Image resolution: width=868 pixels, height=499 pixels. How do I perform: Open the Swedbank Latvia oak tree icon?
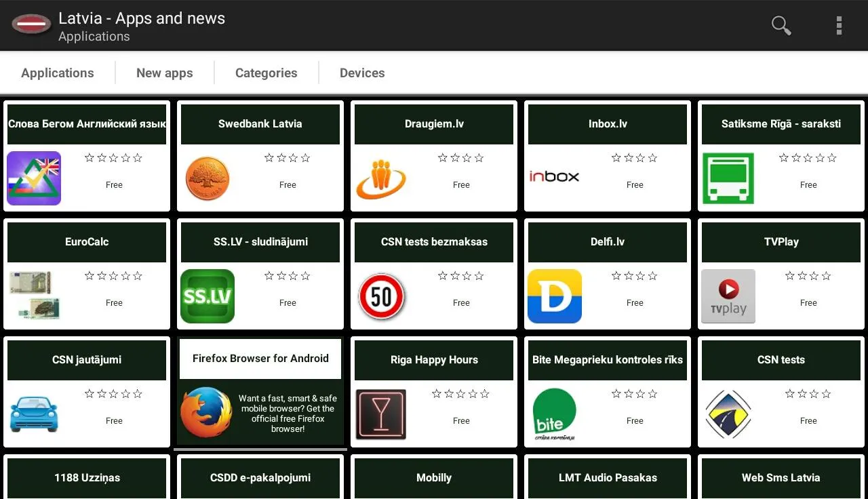pyautogui.click(x=208, y=178)
